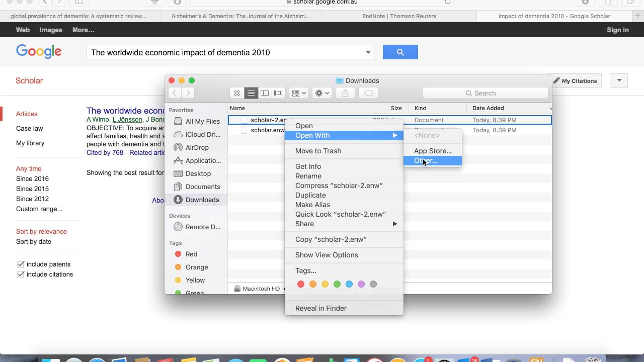
Task: Switch to the Alzheimer's & Dementia journal tab
Action: 240,16
